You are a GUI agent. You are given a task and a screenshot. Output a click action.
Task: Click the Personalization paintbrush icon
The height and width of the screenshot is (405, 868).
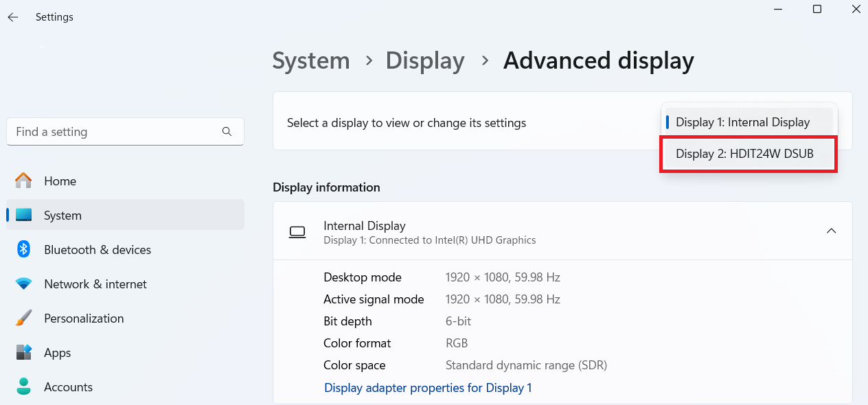tap(23, 318)
